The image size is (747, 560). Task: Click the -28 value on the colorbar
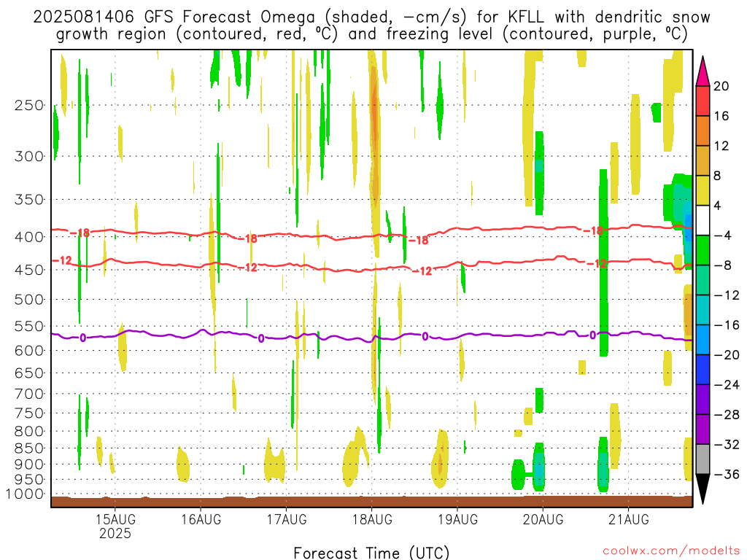click(x=727, y=414)
